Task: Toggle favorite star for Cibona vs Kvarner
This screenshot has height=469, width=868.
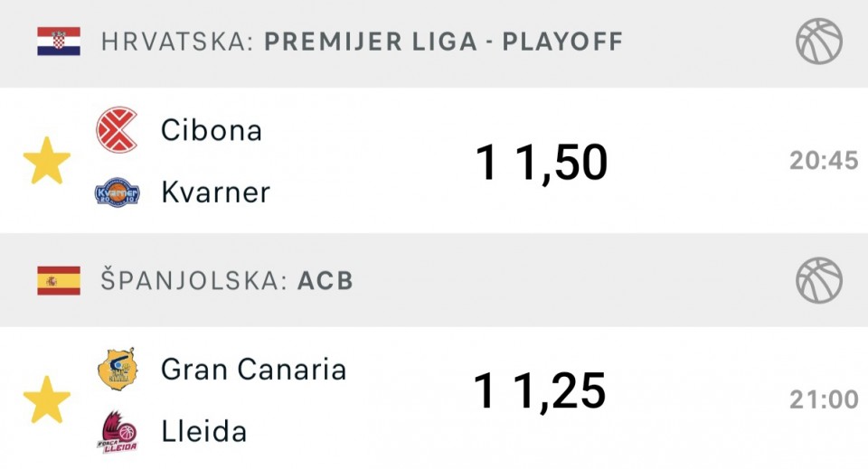Action: (x=47, y=161)
